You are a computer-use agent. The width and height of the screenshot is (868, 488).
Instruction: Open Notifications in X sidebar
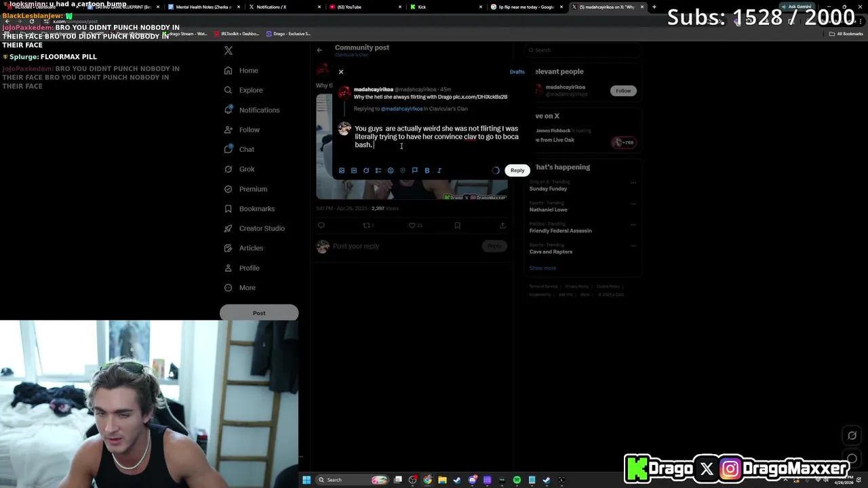[x=252, y=110]
